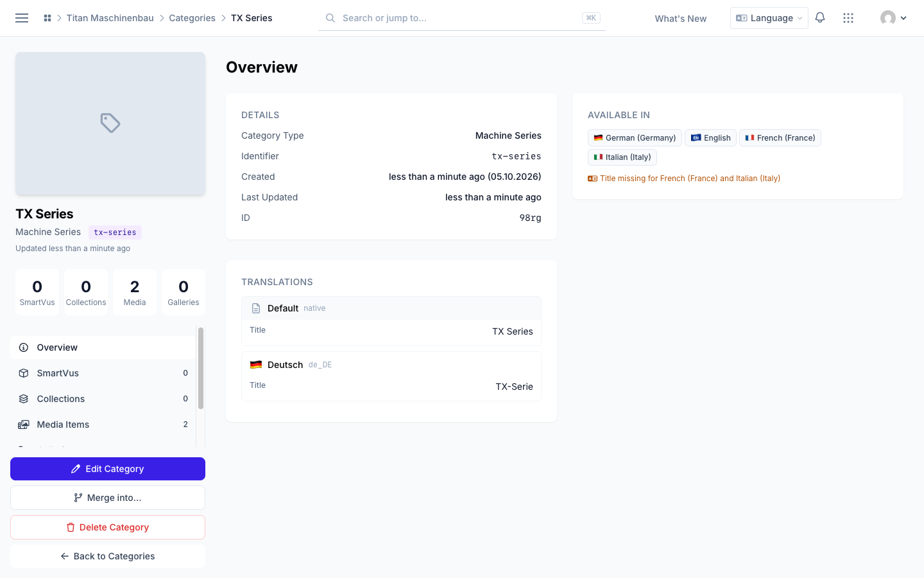Open the Language dropdown
Screen dimensions: 924x578
pos(769,18)
